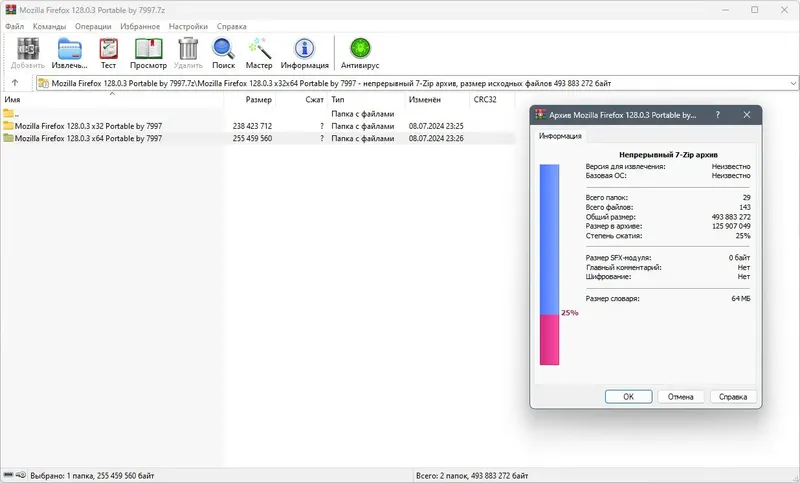This screenshot has width=800, height=483.
Task: Click WinRAR icon in dialog title bar
Action: coord(540,115)
